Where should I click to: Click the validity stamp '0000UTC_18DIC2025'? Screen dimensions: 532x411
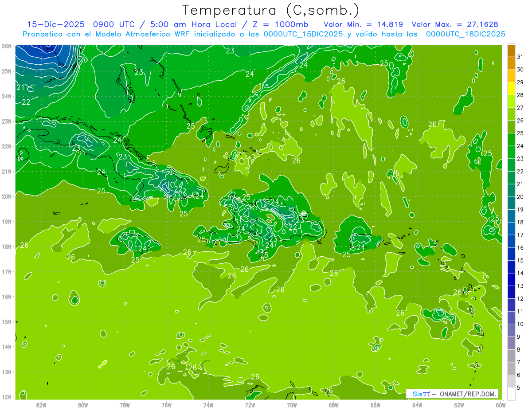pos(465,34)
